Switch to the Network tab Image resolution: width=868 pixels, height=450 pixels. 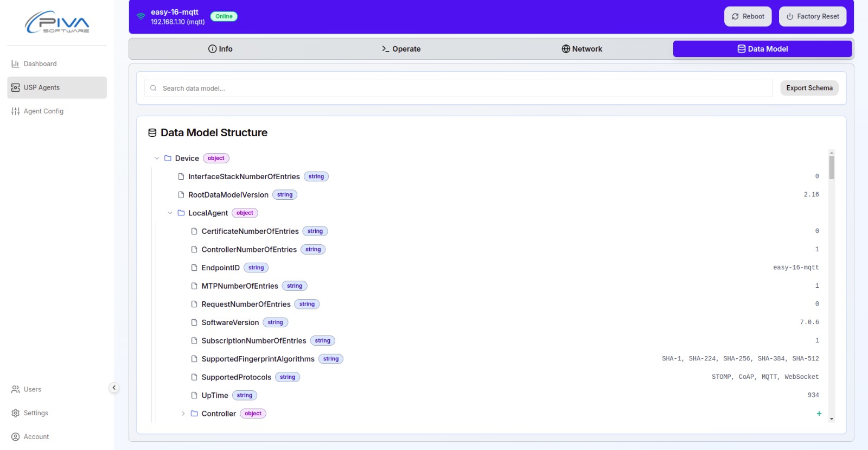click(x=582, y=49)
